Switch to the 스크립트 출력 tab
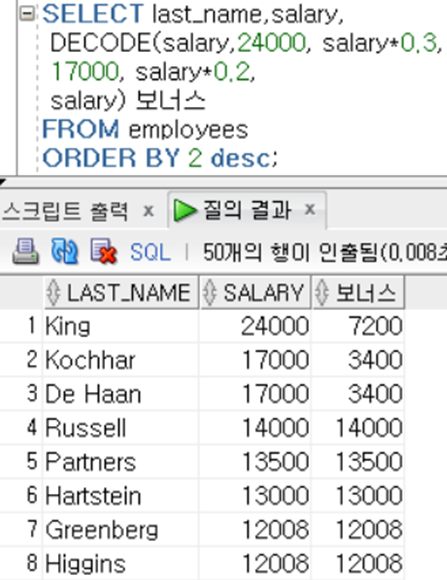 (65, 211)
